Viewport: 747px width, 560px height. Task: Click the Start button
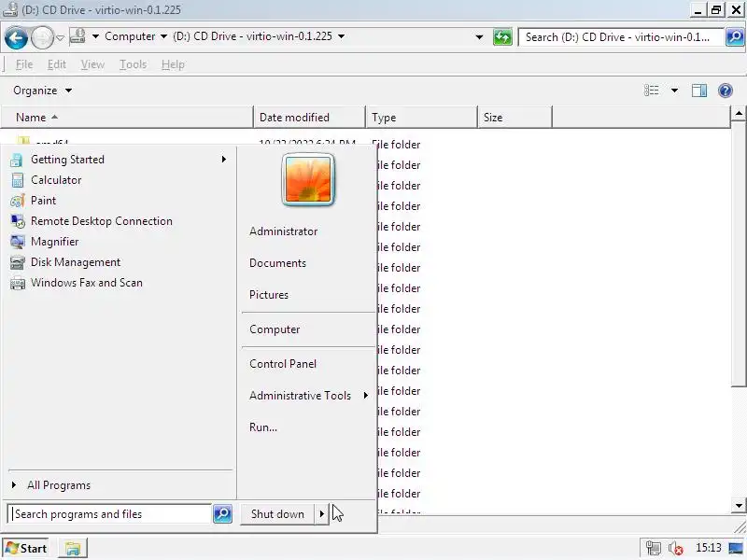point(26,548)
